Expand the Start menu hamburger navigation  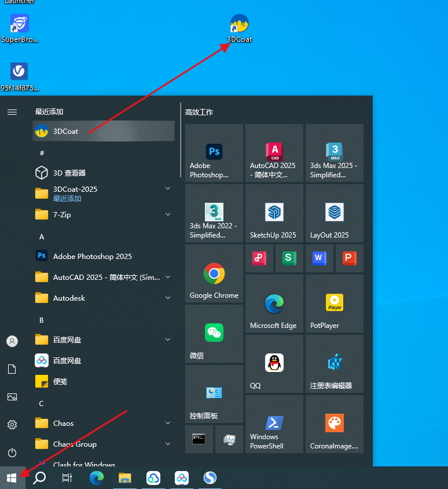[x=12, y=112]
